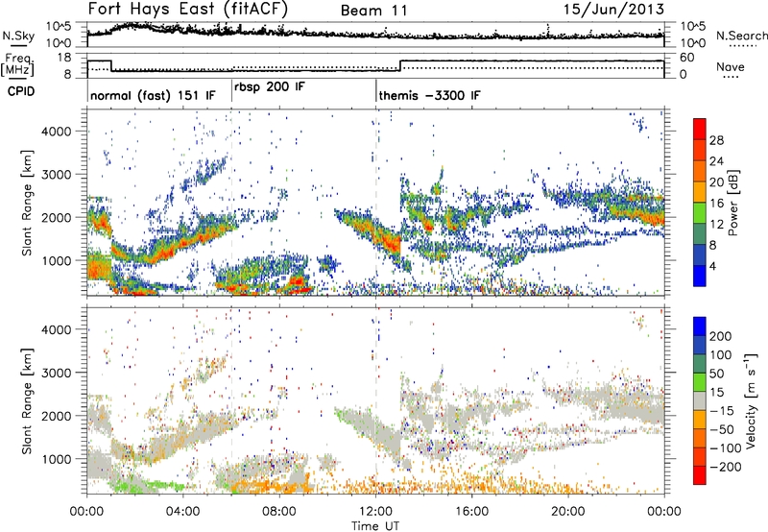
Task: Click the '16' tick on power colorbar
Action: click(716, 204)
